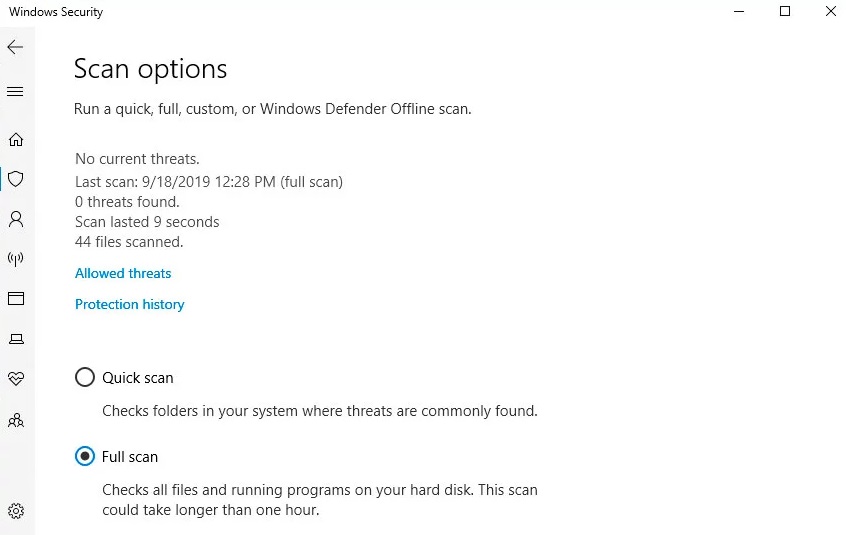The height and width of the screenshot is (535, 846).
Task: Click the Full scan label text
Action: click(x=129, y=457)
